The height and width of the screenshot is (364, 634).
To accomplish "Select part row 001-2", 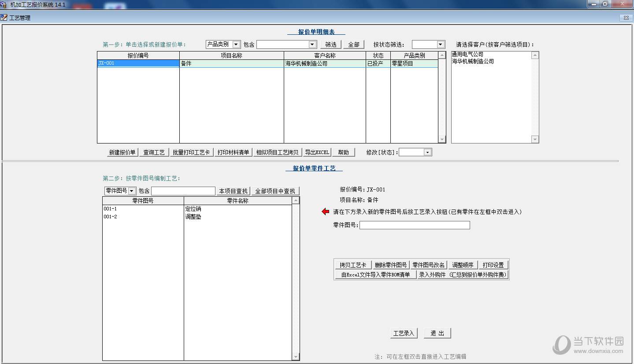I will 143,217.
